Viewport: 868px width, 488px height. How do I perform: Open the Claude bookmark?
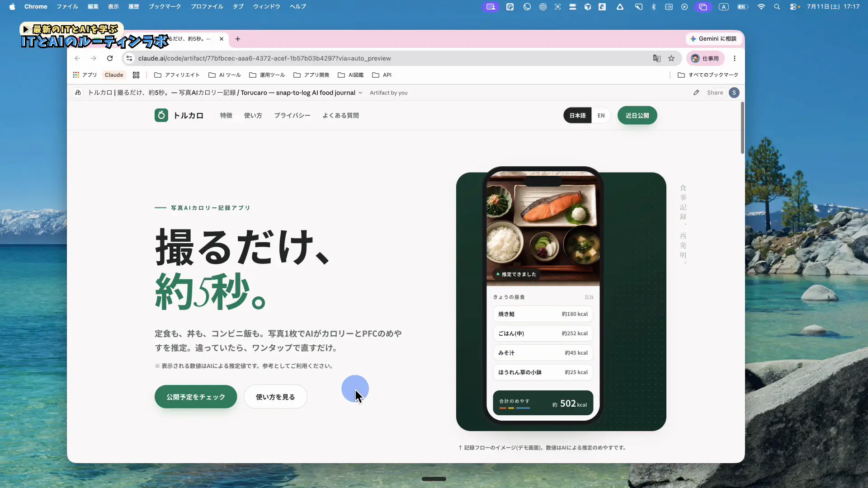pos(114,75)
